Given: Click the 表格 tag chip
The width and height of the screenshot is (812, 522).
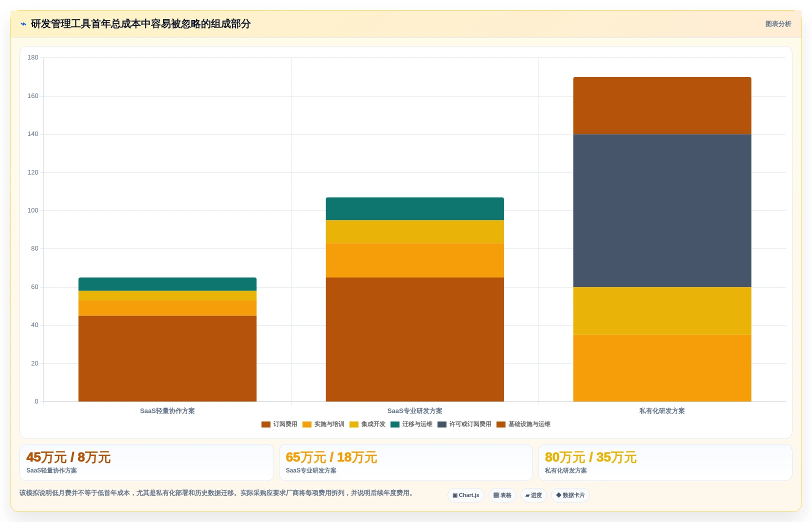Looking at the screenshot, I should click(x=502, y=495).
